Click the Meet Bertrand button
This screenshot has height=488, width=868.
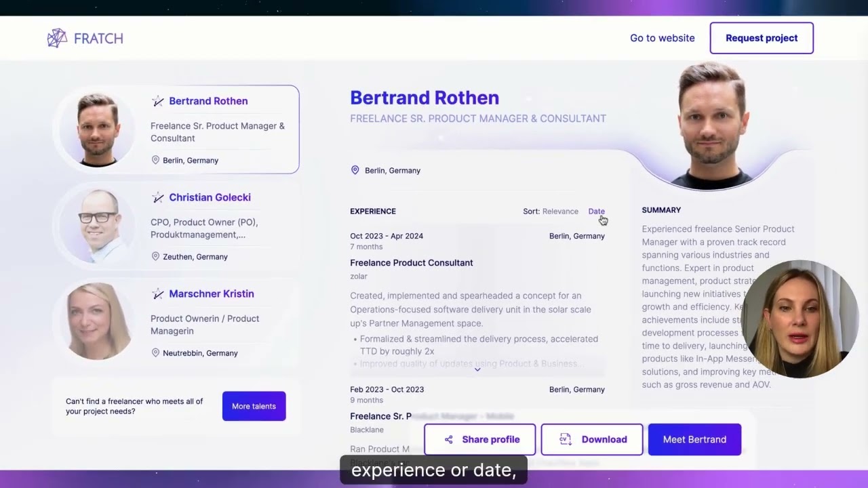pos(694,439)
